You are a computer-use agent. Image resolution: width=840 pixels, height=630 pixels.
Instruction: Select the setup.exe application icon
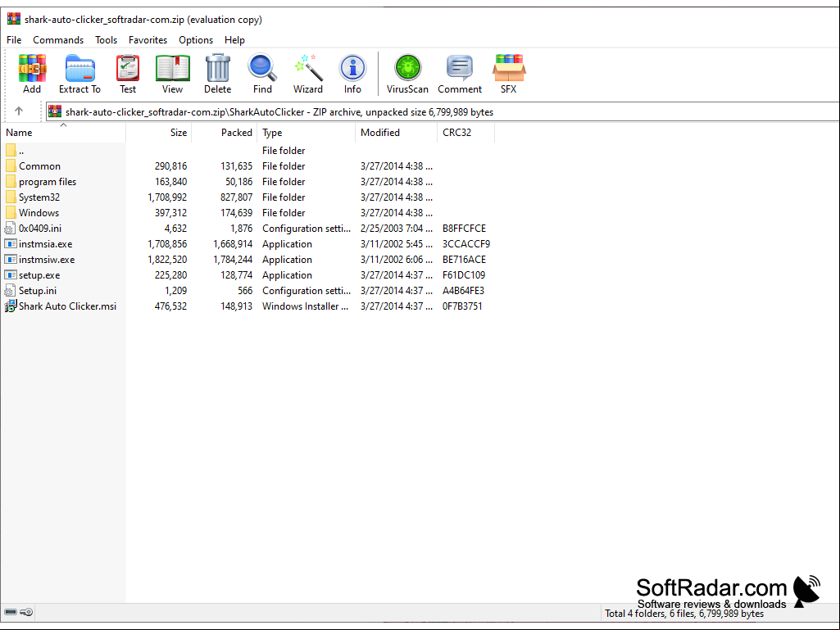click(x=10, y=274)
